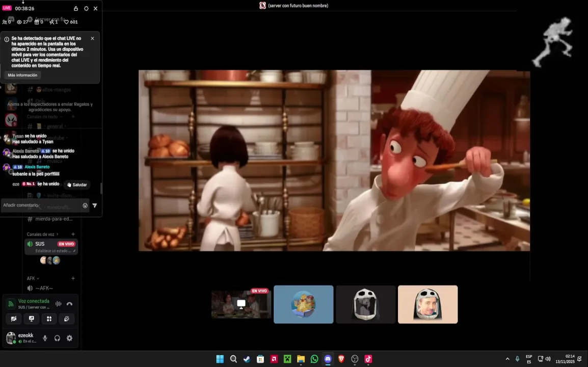Click the stream thumbnail tile marked EN VIVO

pyautogui.click(x=241, y=304)
